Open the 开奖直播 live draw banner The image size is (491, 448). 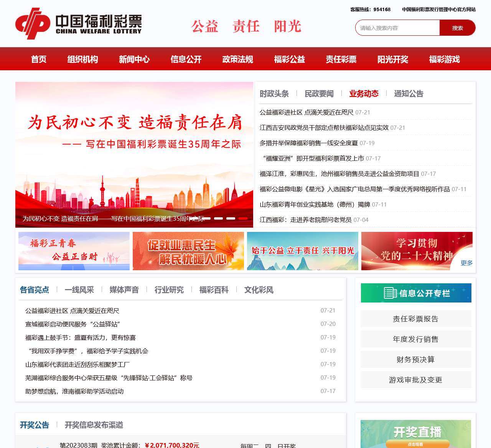point(416,434)
